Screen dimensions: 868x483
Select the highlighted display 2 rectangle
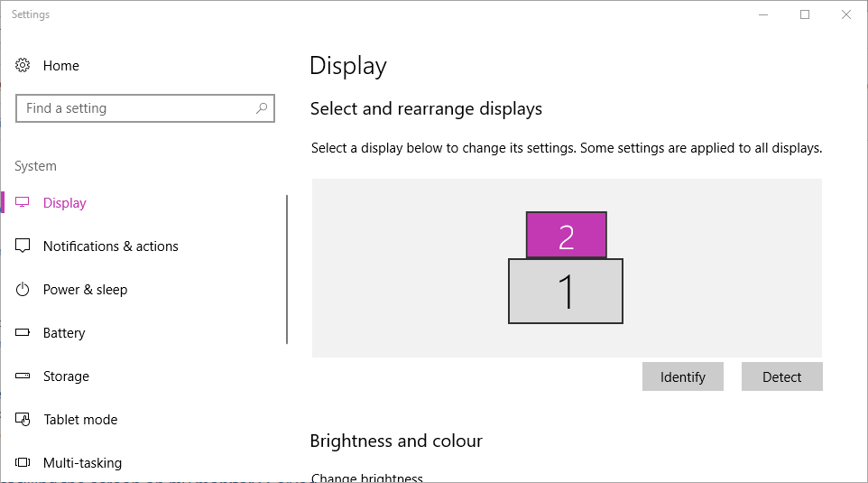[566, 235]
